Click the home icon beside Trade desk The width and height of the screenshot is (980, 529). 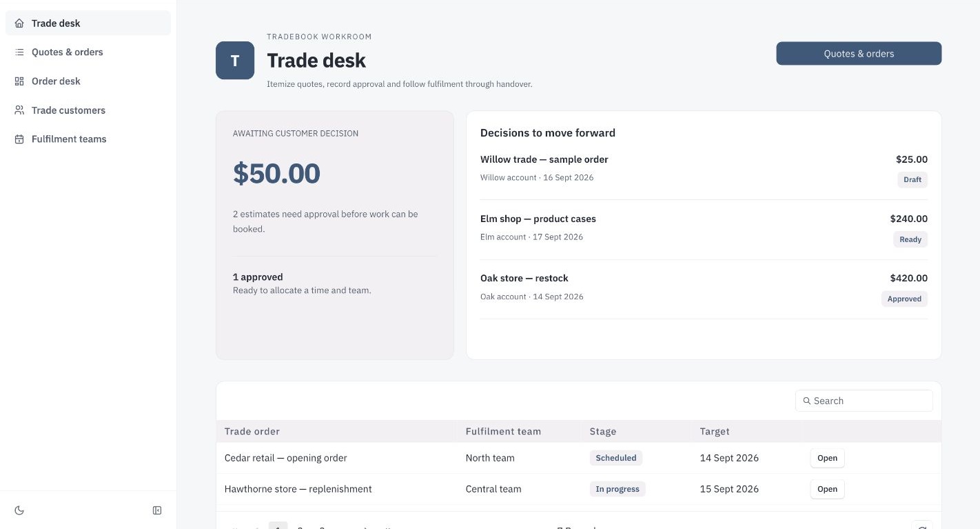[19, 23]
